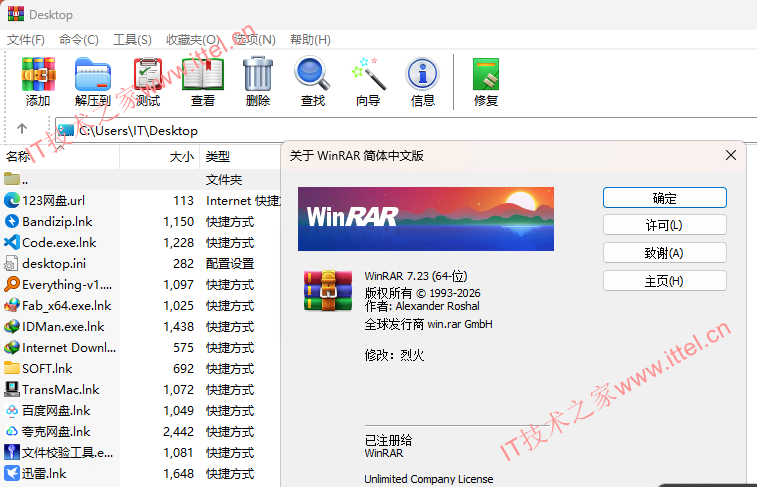Select the Code.exe.lnk VS Code icon
Viewport: 757px width, 487px height.
pyautogui.click(x=12, y=242)
